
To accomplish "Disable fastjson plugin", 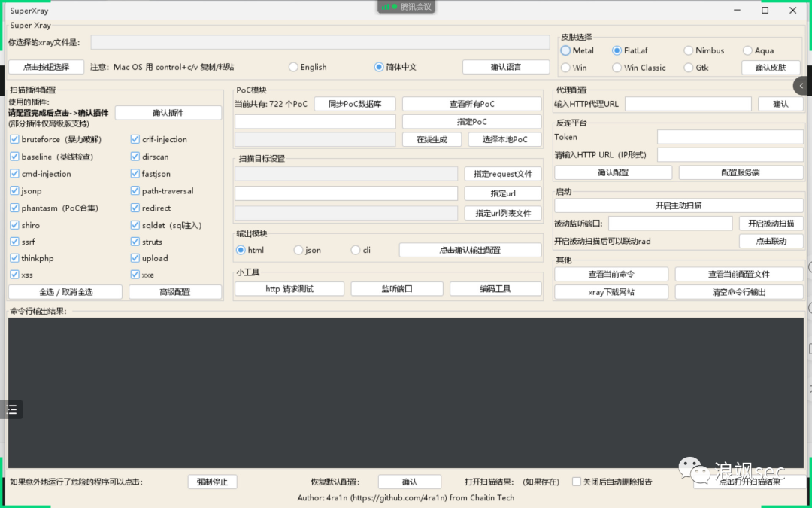I will 135,174.
